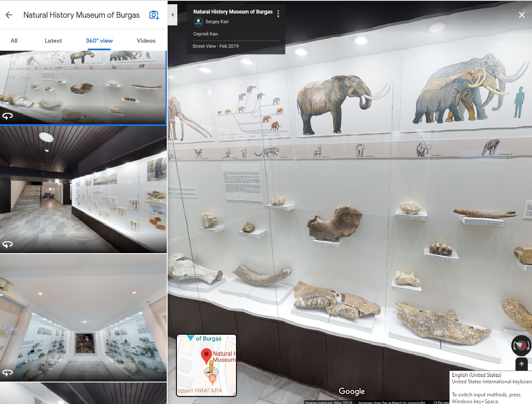Switch to the Latest tab
Screen dimensions: 532x404
(53, 41)
